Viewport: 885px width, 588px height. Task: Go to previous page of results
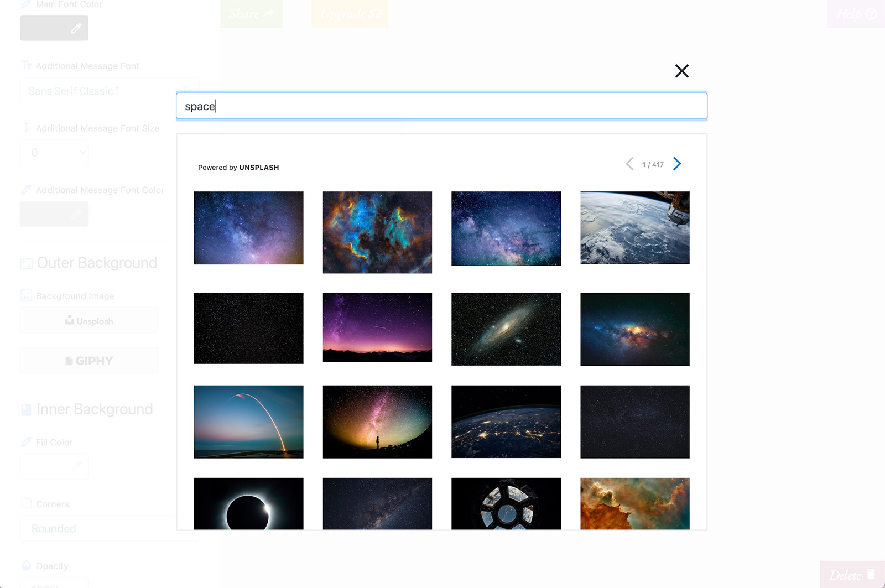point(629,164)
